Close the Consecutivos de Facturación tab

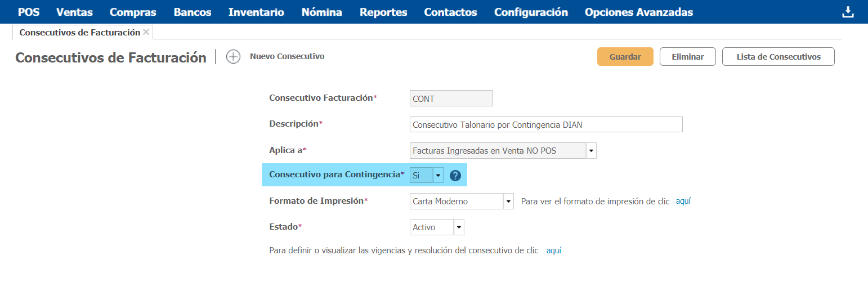(x=146, y=32)
